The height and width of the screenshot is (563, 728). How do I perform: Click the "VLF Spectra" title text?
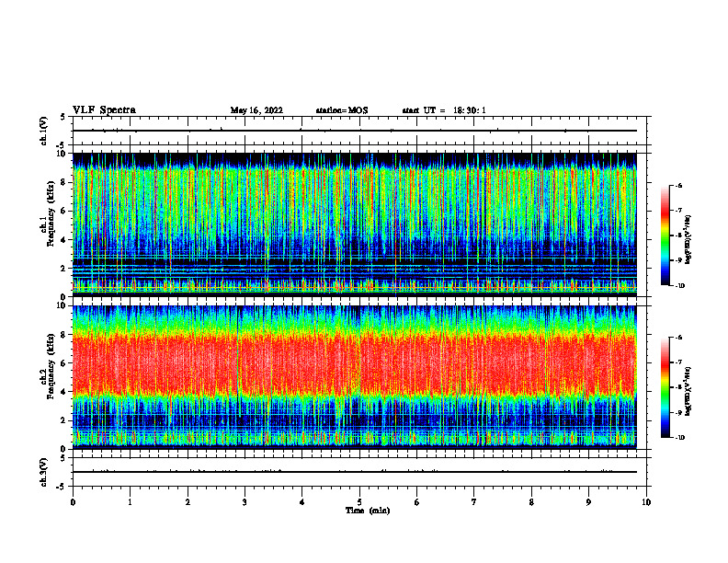point(105,110)
